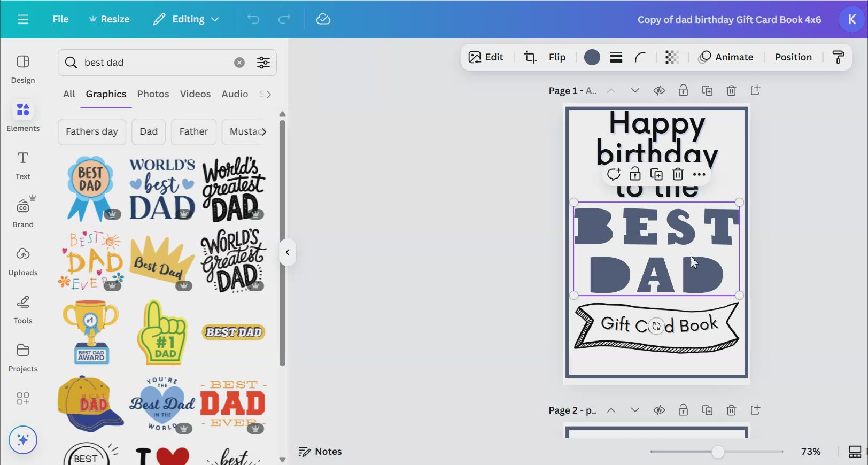Viewport: 868px width, 465px height.
Task: Click the design title text
Action: pyautogui.click(x=729, y=20)
